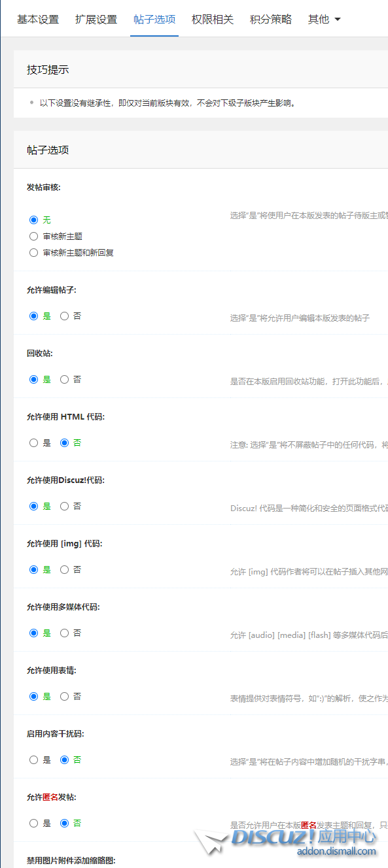Click the 禁用图片附件添加缩略图 label
Viewport: 388px width, 868px height.
[71, 861]
